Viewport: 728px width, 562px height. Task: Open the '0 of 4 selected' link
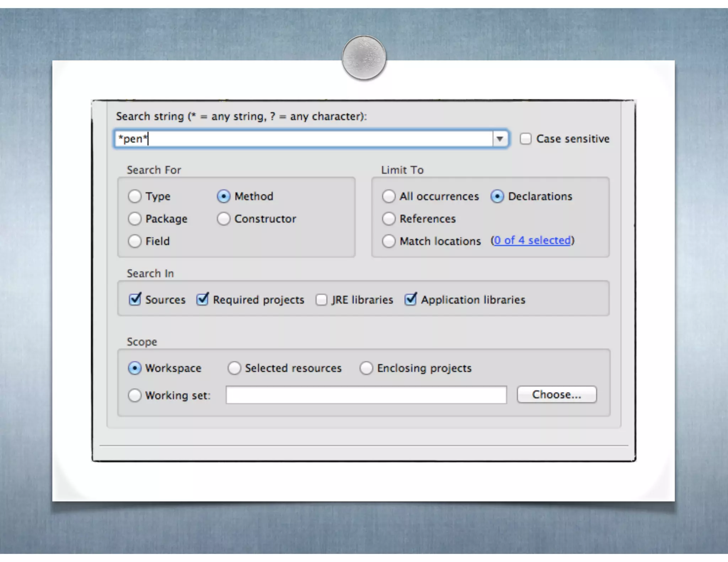tap(532, 241)
